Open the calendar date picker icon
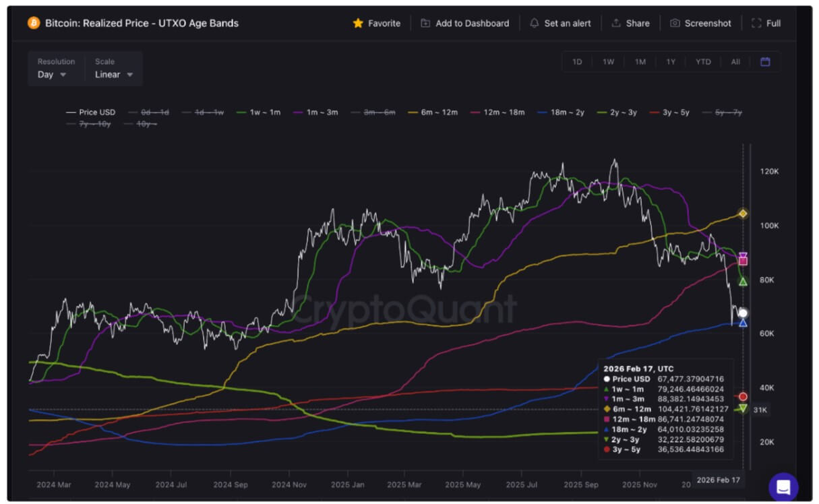819x504 pixels. [765, 62]
